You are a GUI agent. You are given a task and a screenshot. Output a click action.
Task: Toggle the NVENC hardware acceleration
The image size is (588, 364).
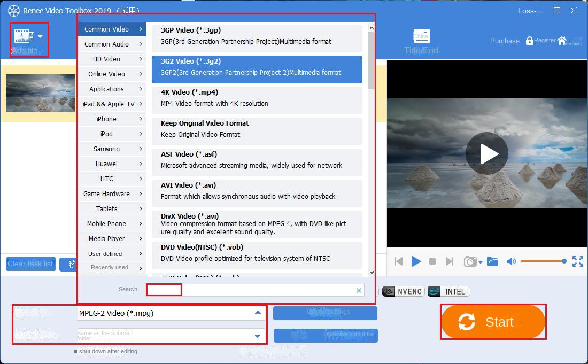click(403, 291)
